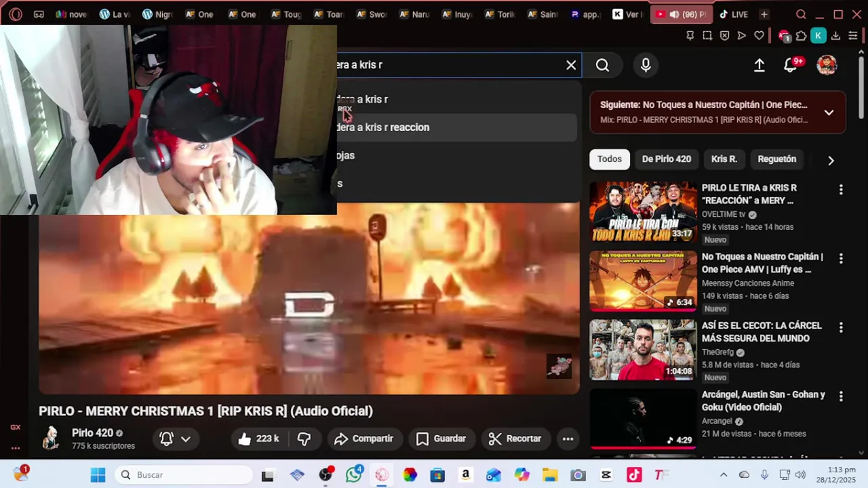This screenshot has width=868, height=488.
Task: Open the Opera player play icon
Action: point(742,36)
